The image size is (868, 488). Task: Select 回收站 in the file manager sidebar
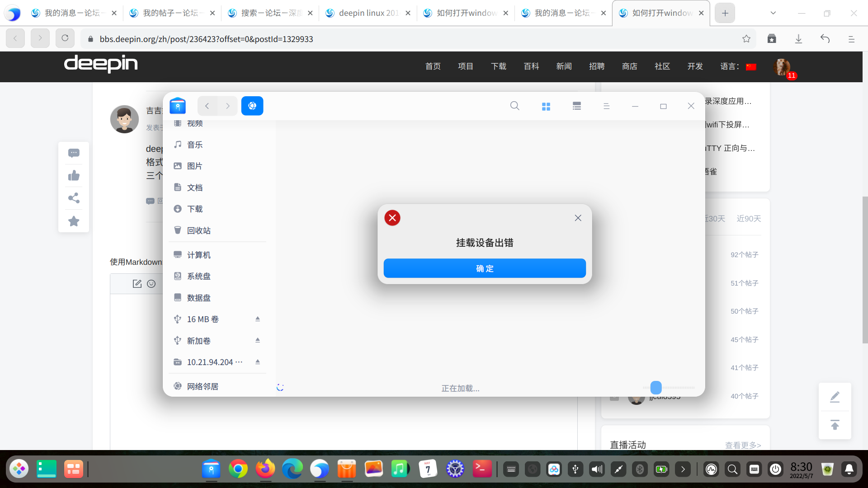tap(198, 230)
